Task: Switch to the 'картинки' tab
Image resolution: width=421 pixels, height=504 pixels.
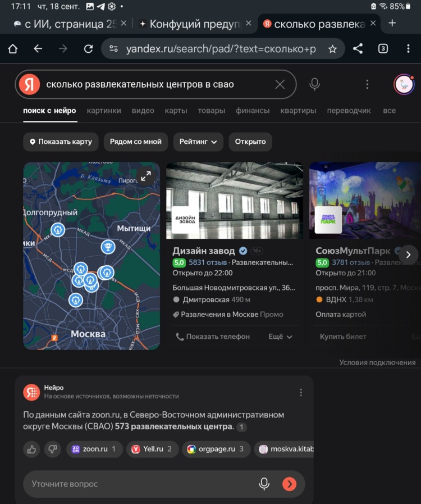Action: tap(104, 111)
